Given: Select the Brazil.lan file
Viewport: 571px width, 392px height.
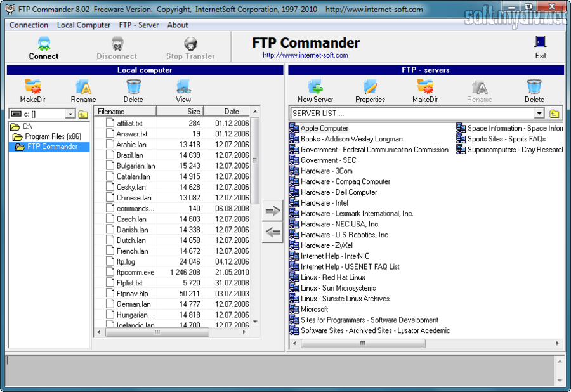Looking at the screenshot, I should point(129,155).
